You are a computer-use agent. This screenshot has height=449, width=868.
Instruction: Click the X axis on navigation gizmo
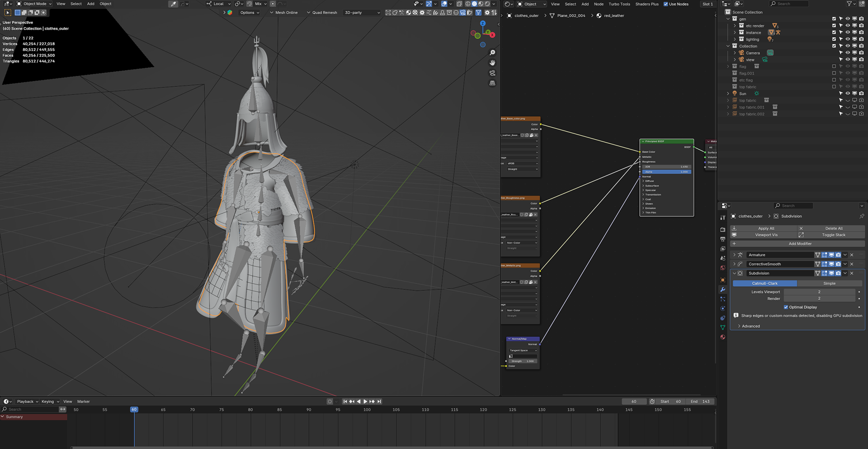492,35
